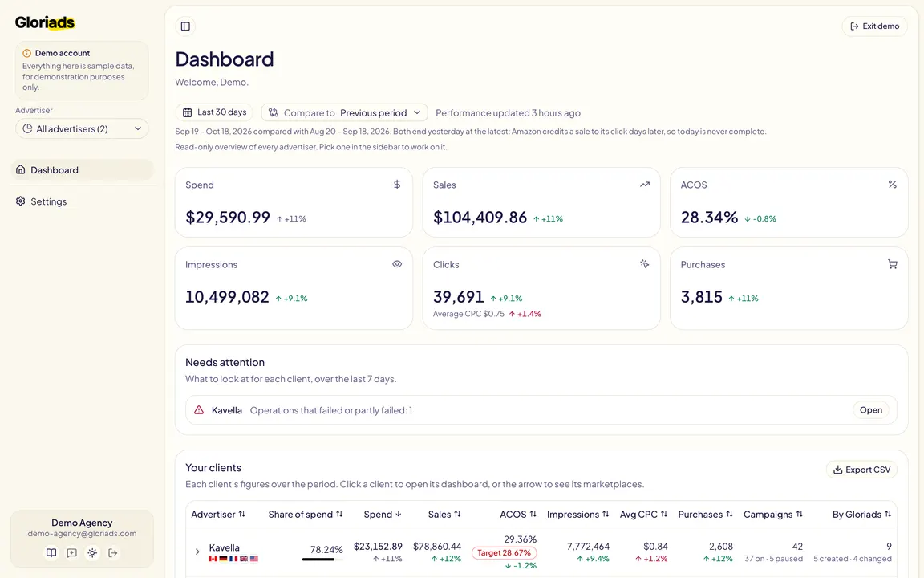This screenshot has height=578, width=924.
Task: Click the Purchases value 3,815
Action: [701, 297]
